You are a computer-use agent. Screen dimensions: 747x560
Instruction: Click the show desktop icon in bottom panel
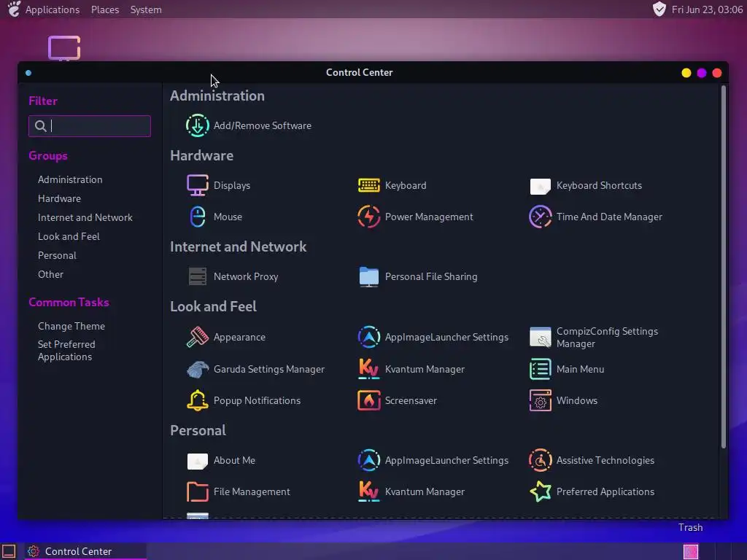[x=9, y=551]
